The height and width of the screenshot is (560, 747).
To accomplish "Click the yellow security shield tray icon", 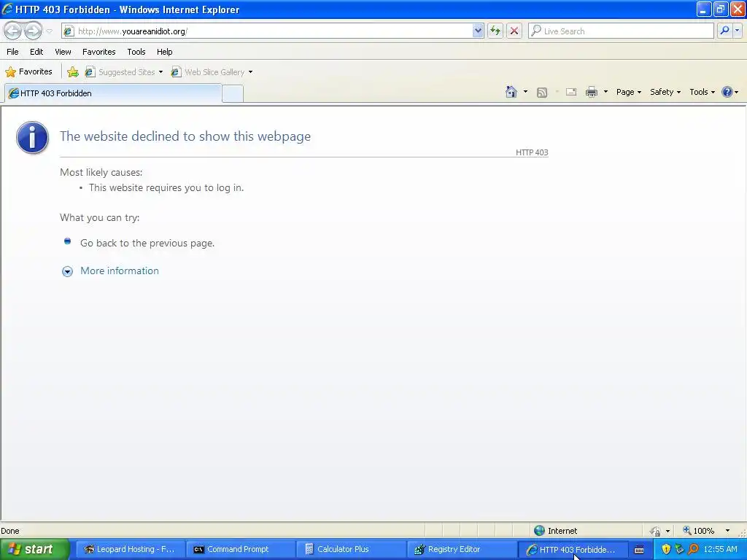I will [x=666, y=549].
